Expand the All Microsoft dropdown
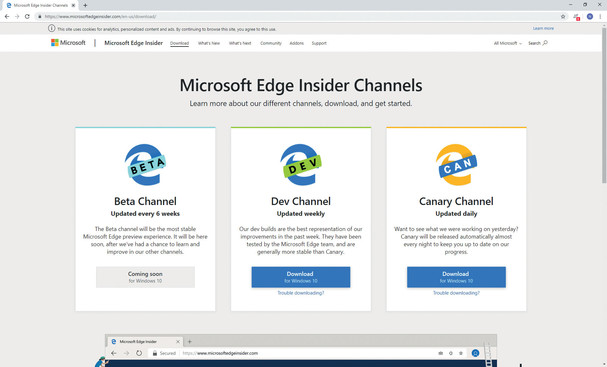The width and height of the screenshot is (607, 367). tap(508, 43)
